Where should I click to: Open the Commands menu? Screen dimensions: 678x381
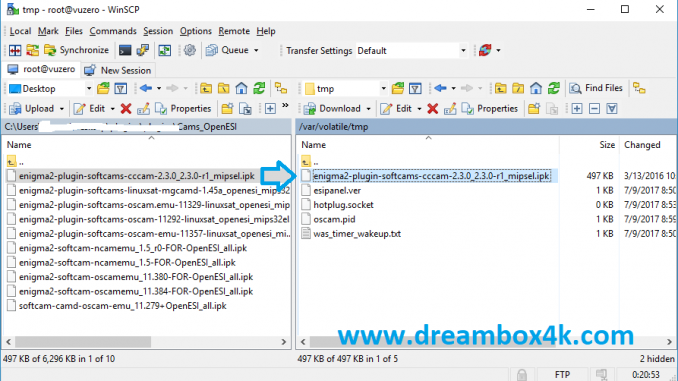tap(113, 31)
